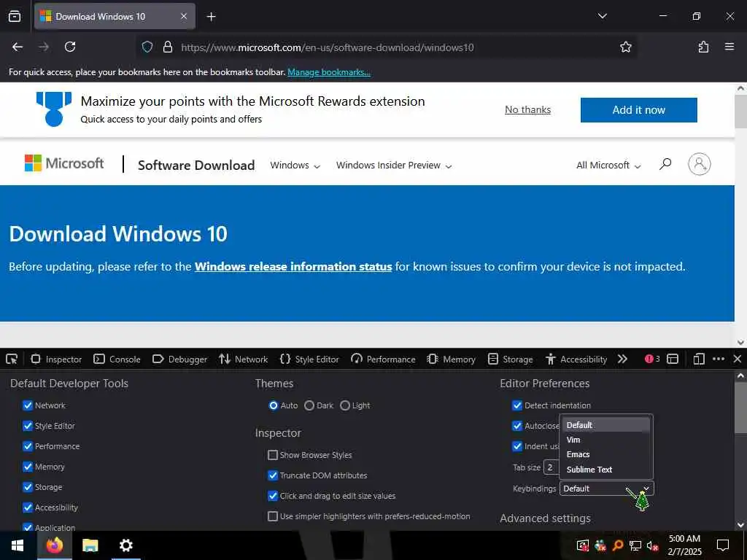
Task: Expand the All Microsoft menu
Action: [608, 166]
